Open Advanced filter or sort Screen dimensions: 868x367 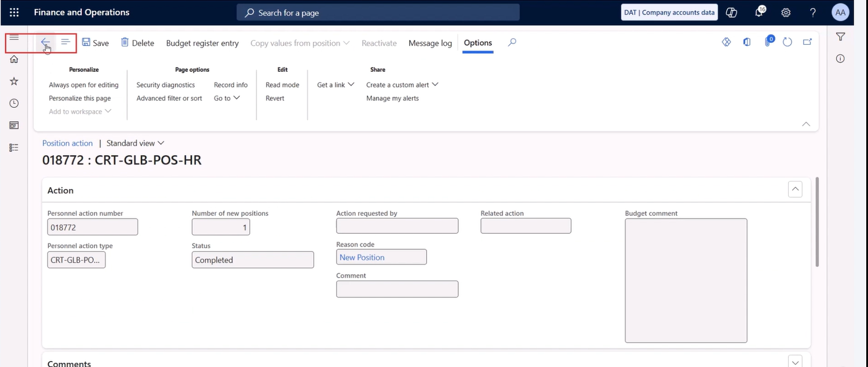tap(169, 98)
